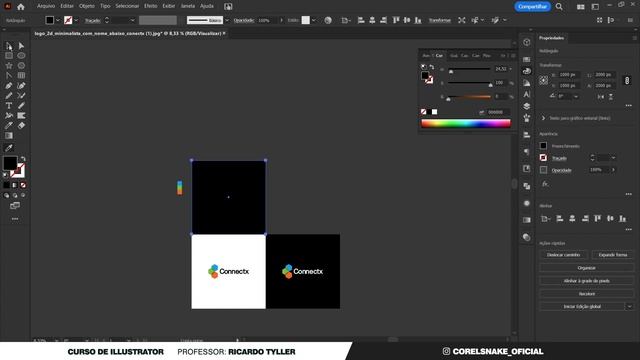Image resolution: width=640 pixels, height=360 pixels.
Task: Open the stroke color dropdown in control bar
Action: click(x=76, y=20)
